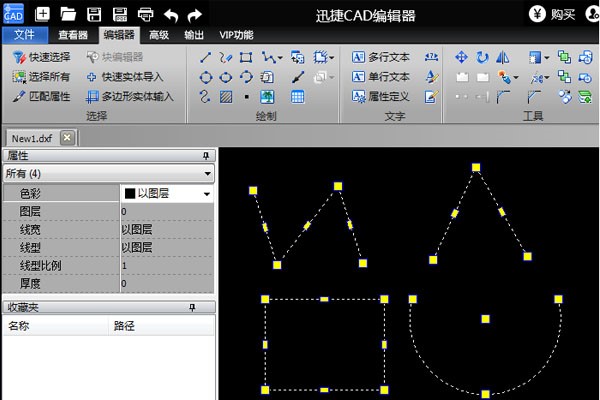600x400 pixels.
Task: Insert a table with the grid icon
Action: pyautogui.click(x=297, y=97)
